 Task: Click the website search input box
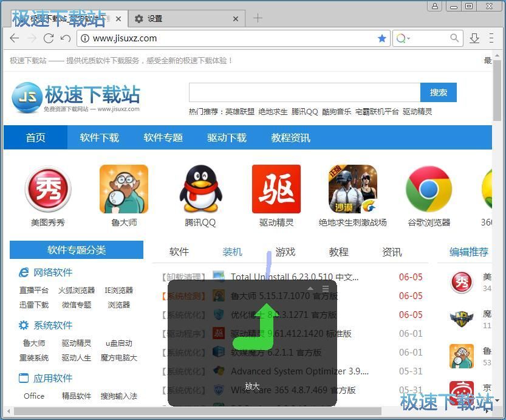[x=304, y=92]
